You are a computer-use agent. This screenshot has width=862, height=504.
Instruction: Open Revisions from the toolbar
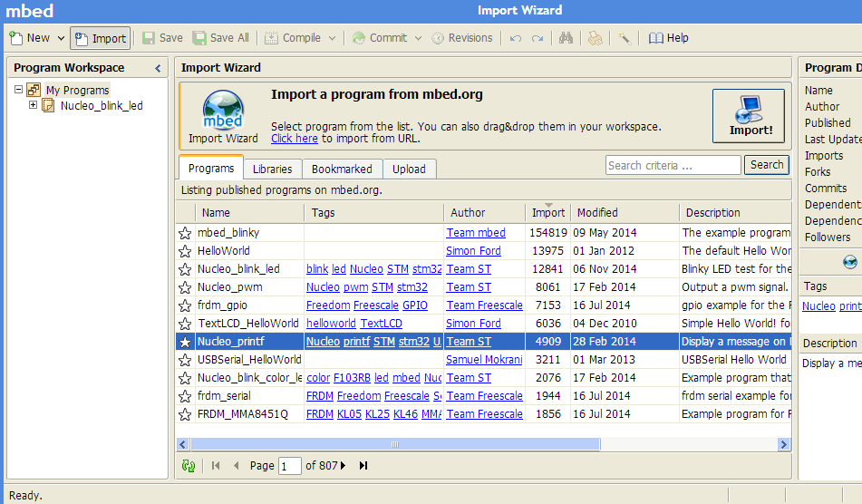(x=462, y=38)
